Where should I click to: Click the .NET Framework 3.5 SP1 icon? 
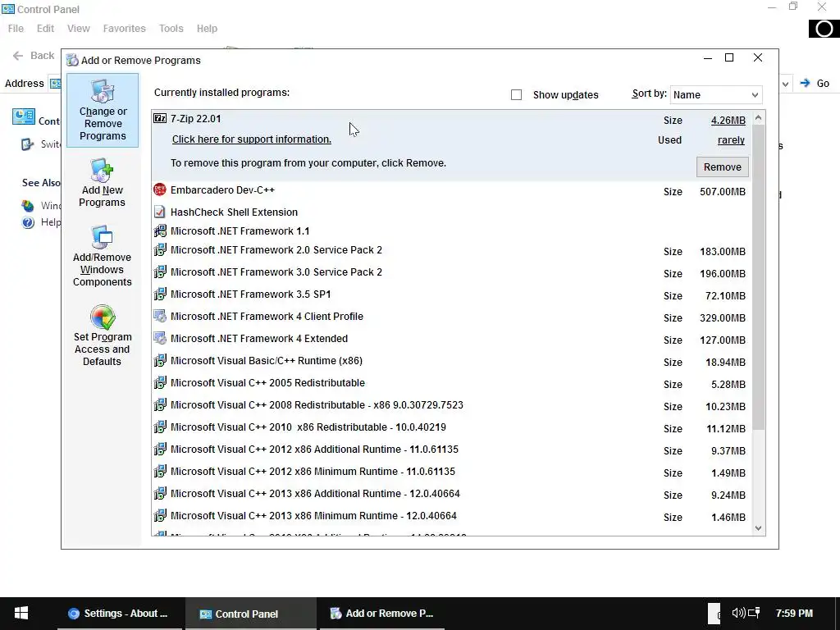click(160, 294)
